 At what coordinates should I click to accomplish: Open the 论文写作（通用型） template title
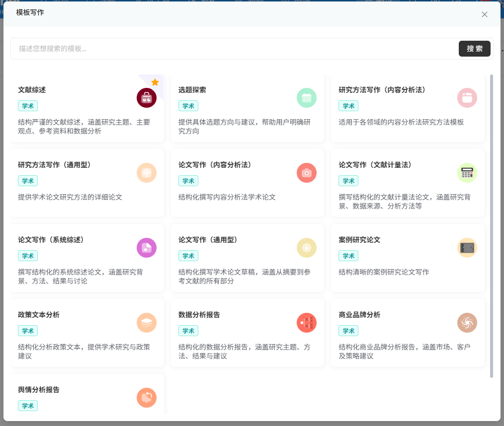(x=208, y=240)
